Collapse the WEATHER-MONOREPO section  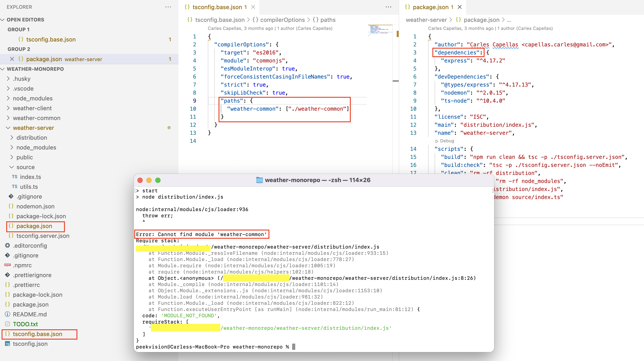(3, 69)
